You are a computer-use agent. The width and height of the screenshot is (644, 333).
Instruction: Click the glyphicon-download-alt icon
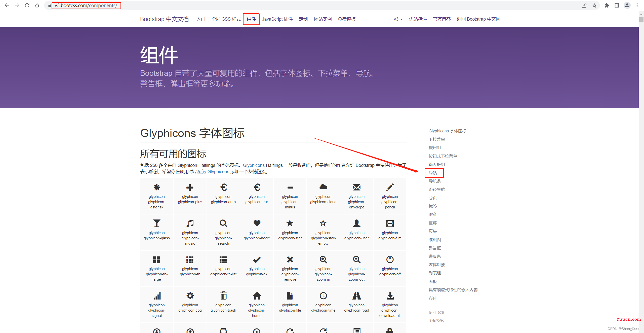[x=390, y=295]
